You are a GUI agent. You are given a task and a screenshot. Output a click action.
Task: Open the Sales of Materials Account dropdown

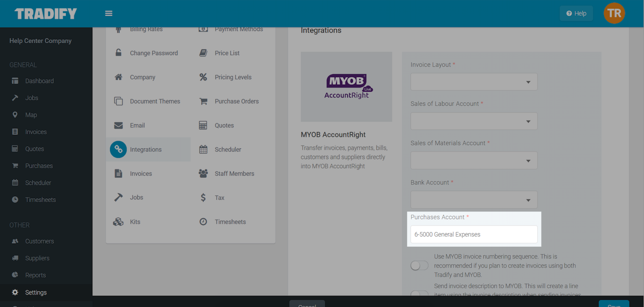point(474,161)
